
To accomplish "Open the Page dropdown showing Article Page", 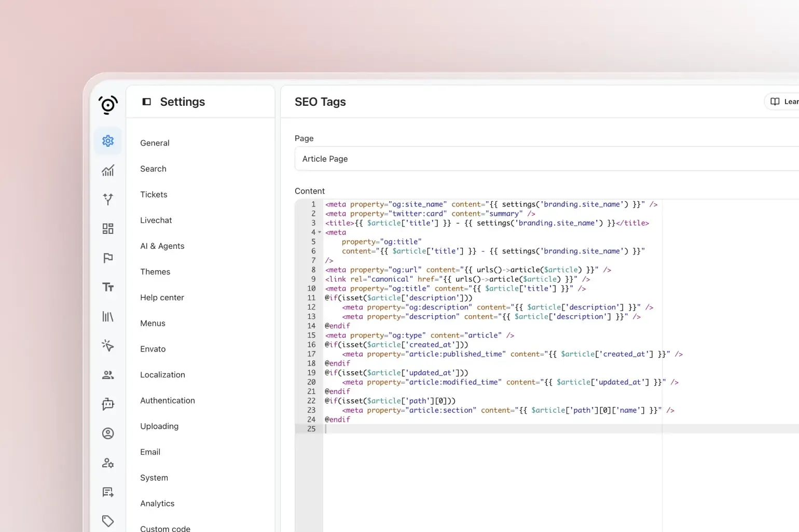I will [545, 159].
